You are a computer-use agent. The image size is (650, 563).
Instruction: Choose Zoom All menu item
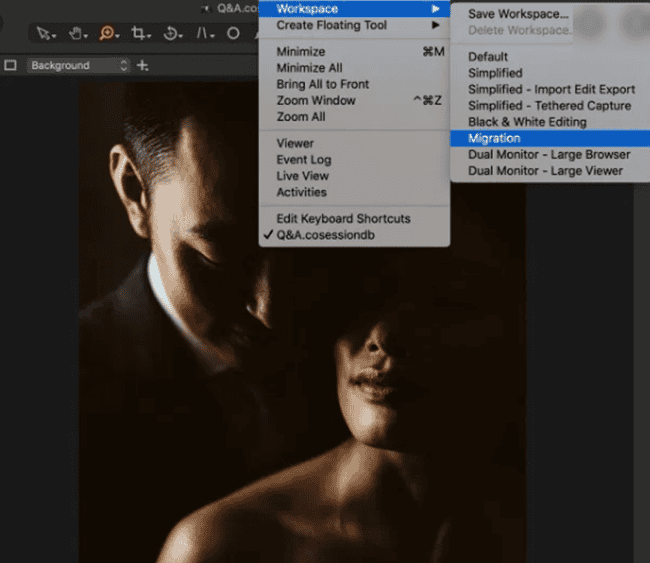coord(354,117)
